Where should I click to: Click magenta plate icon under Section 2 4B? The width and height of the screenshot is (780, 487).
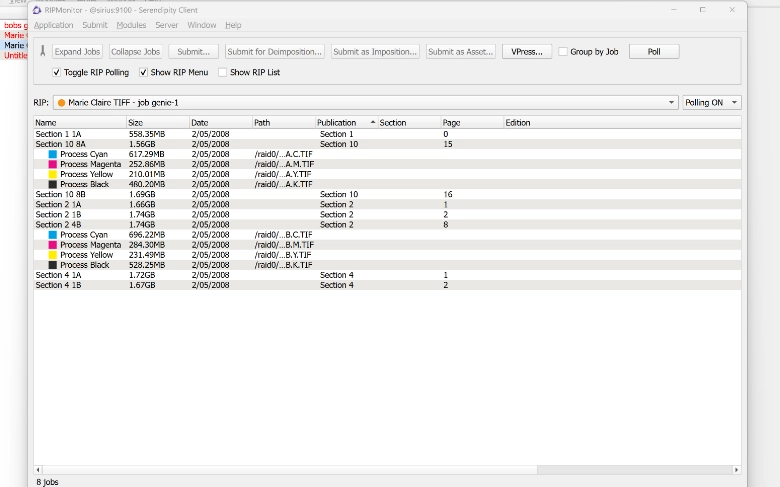click(52, 245)
